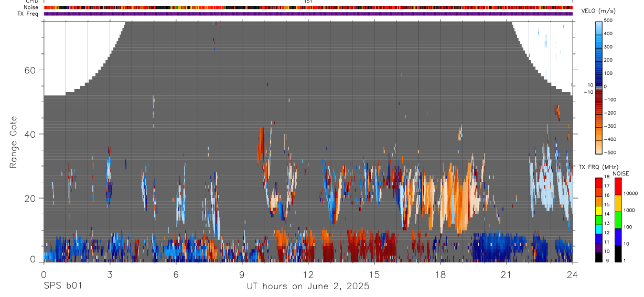Click the 'VELO (m/s)' legend title

[599, 10]
